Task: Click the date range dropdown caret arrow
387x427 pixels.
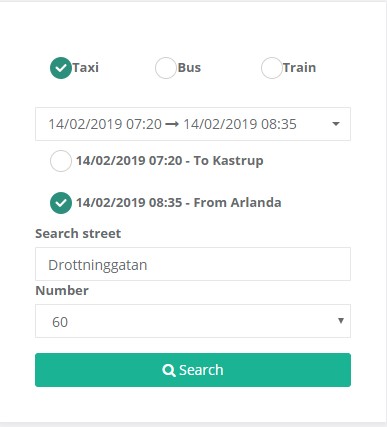Action: pos(336,124)
